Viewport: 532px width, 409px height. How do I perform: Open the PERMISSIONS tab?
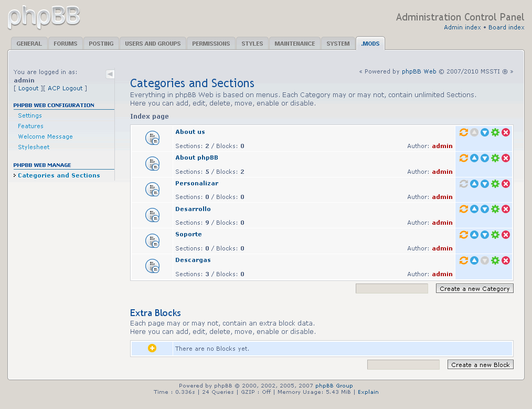[211, 44]
